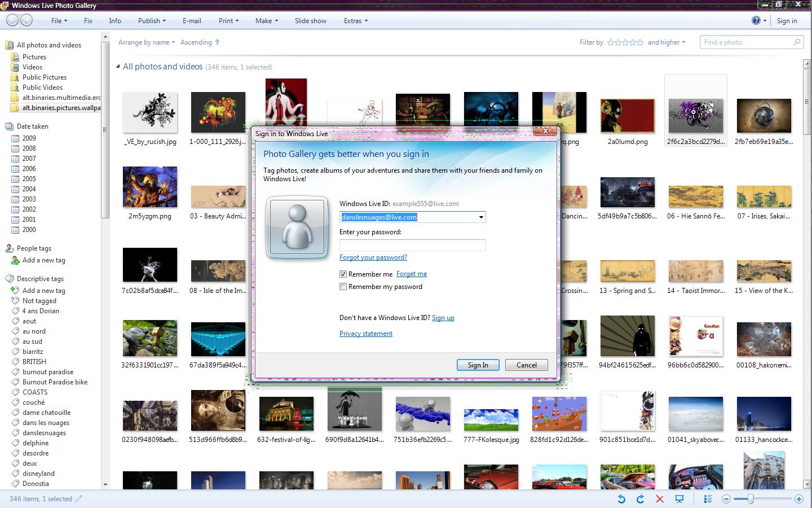This screenshot has width=812, height=508.
Task: Open Forgot your password link
Action: click(x=373, y=257)
